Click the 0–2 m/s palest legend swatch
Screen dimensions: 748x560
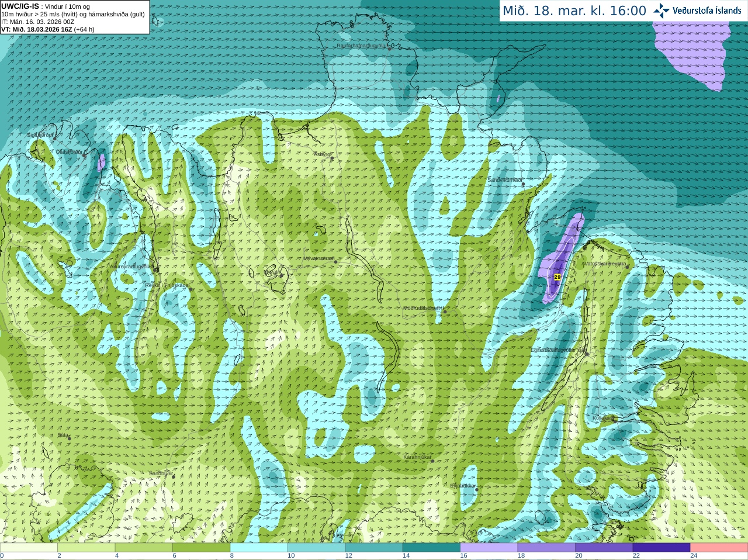point(29,548)
